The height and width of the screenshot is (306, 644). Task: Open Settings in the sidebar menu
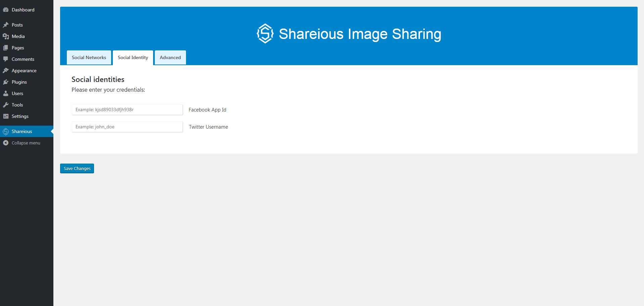(27, 116)
